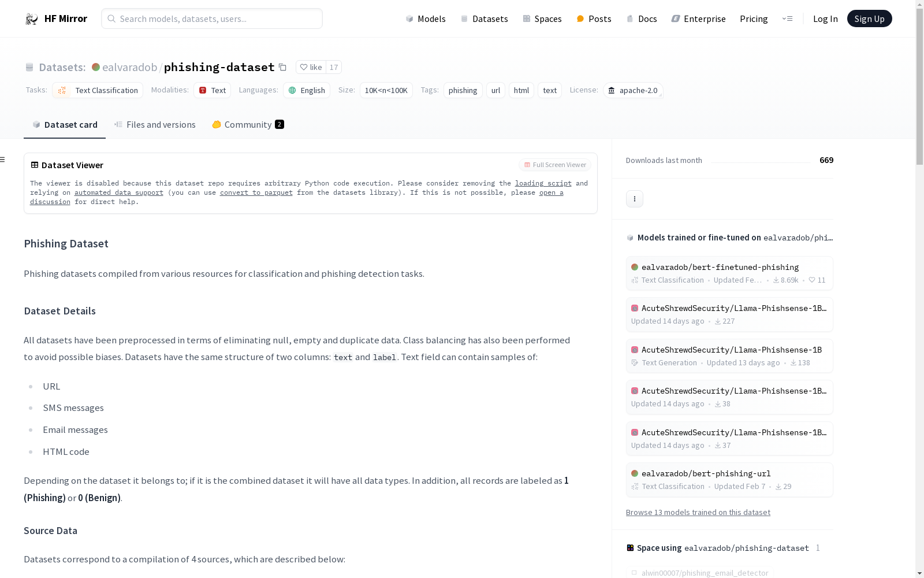This screenshot has height=578, width=924.
Task: Click Log In
Action: 825,19
